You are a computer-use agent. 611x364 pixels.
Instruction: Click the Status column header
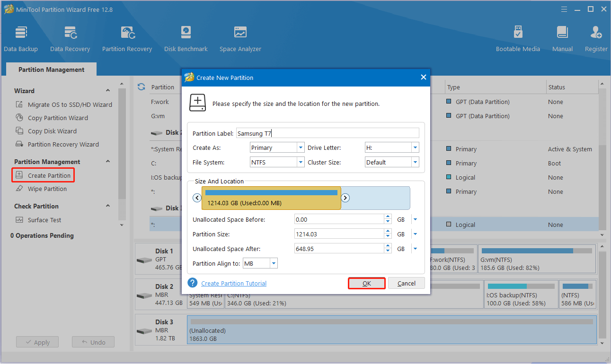pyautogui.click(x=572, y=87)
